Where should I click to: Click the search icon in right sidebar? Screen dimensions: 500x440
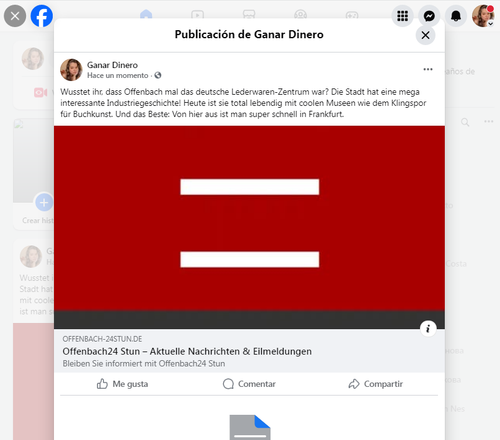click(x=465, y=122)
